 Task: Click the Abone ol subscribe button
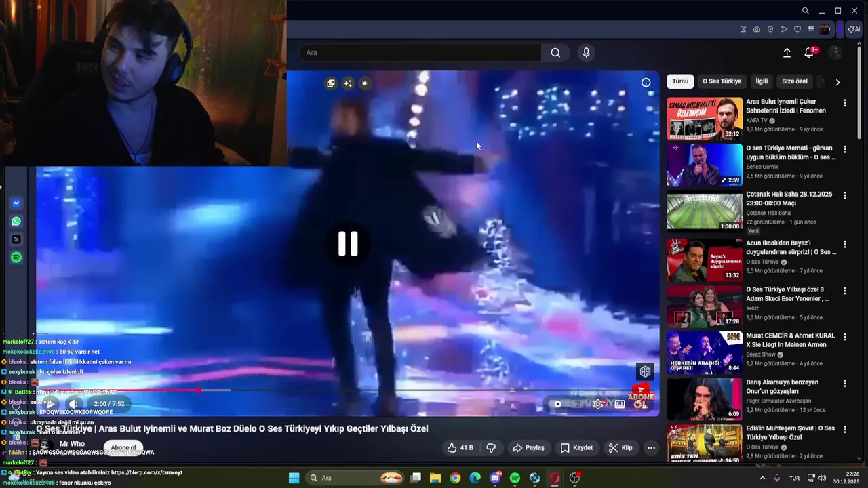[123, 447]
